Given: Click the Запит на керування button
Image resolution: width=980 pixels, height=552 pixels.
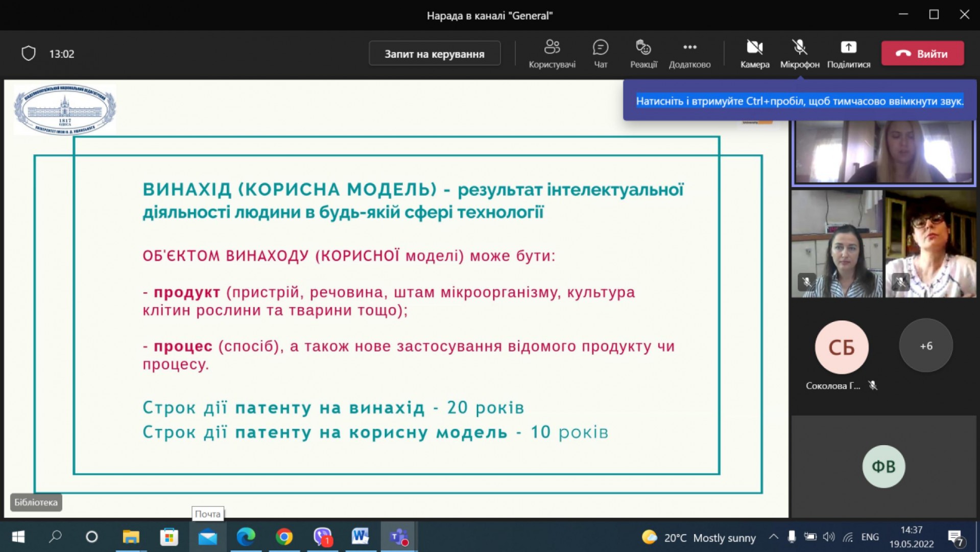Looking at the screenshot, I should click(434, 54).
